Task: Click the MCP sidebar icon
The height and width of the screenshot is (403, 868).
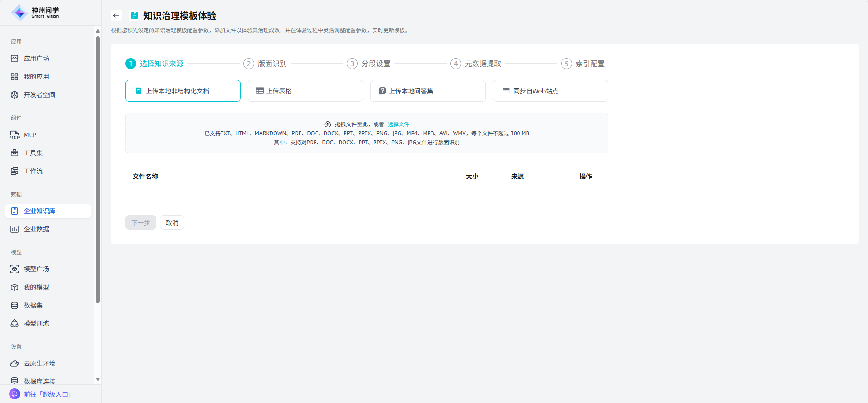Action: (15, 135)
